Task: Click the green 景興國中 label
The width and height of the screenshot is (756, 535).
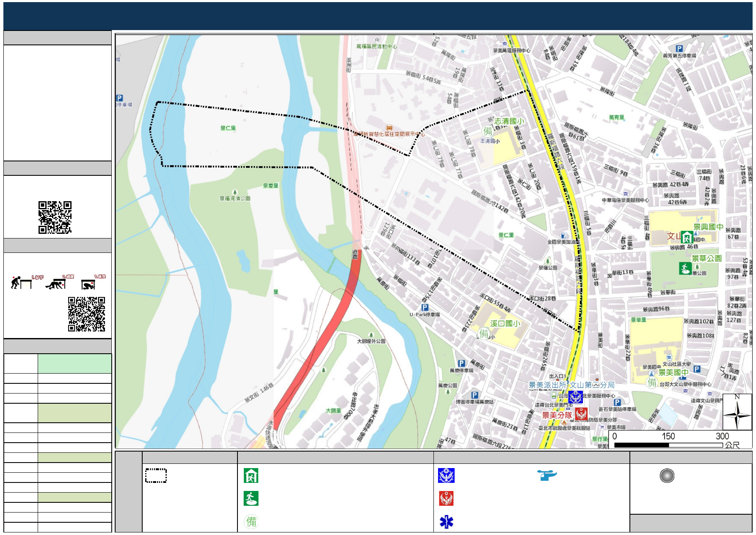Action: [x=708, y=227]
